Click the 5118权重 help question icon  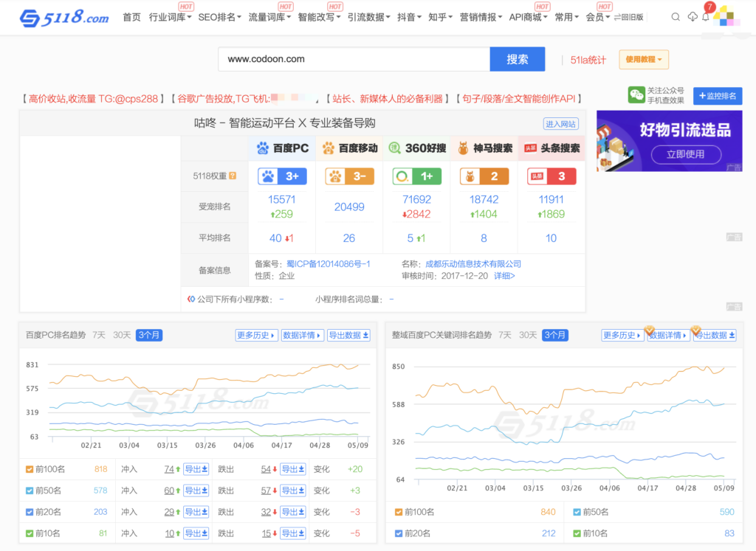[233, 176]
